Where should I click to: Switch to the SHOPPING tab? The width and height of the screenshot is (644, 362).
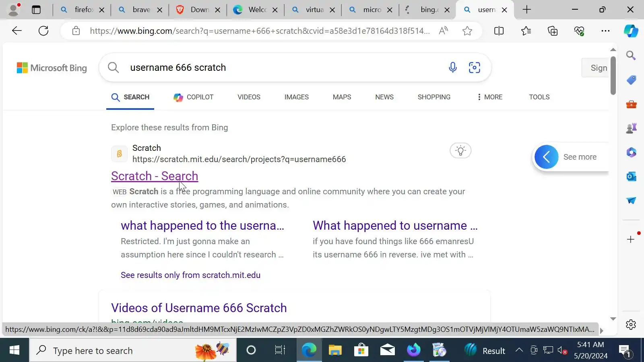point(434,97)
